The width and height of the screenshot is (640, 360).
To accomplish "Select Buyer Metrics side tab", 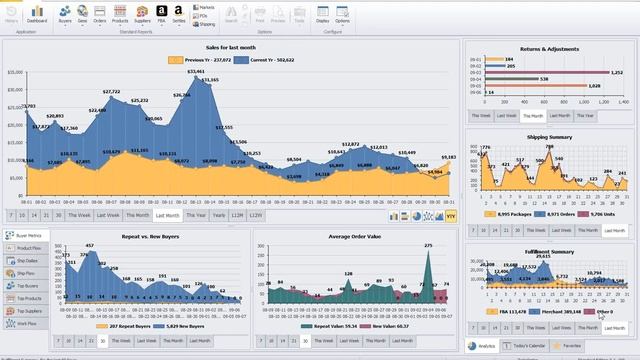I will point(26,235).
